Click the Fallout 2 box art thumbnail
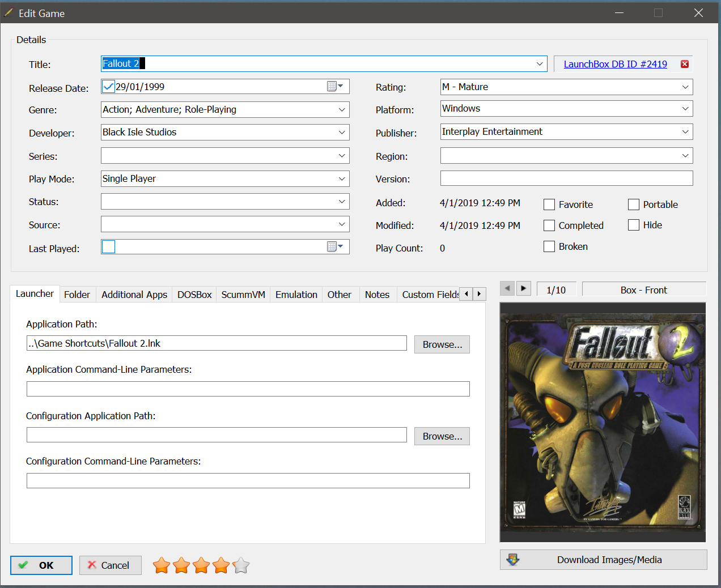The width and height of the screenshot is (721, 588). click(x=603, y=422)
